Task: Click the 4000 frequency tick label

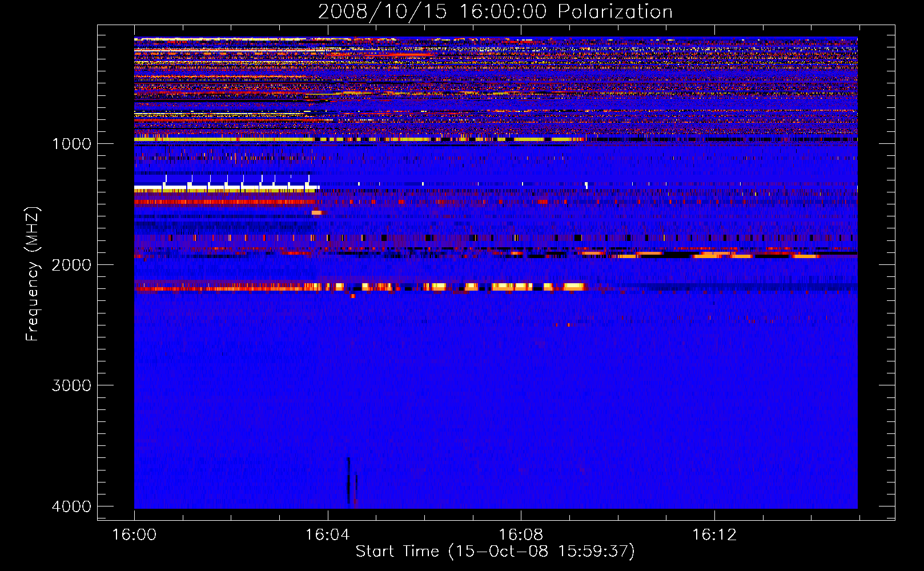Action: (71, 506)
